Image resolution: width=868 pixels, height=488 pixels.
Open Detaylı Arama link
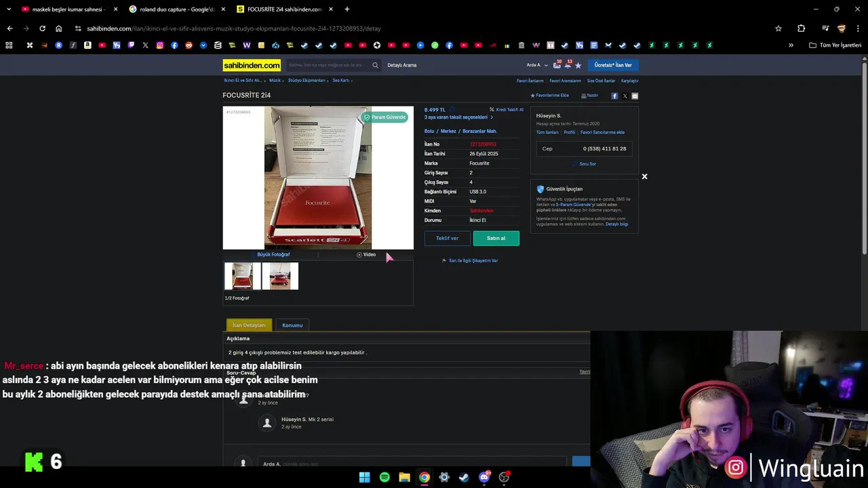402,65
